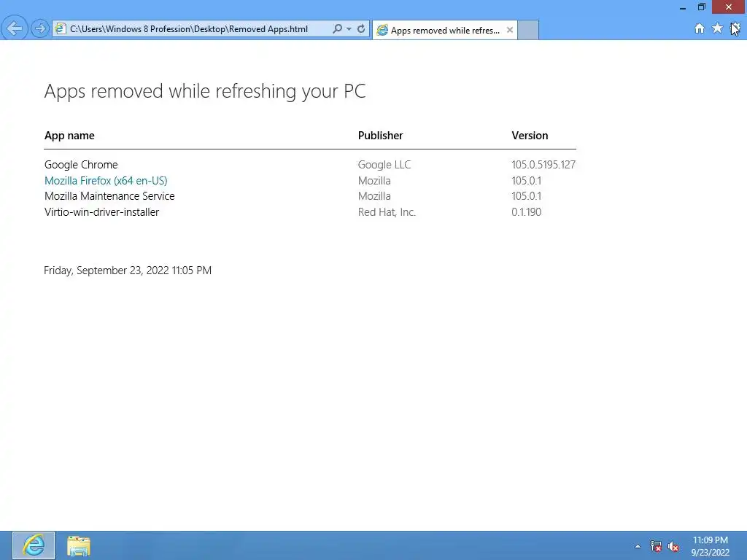Go back with the Back arrow button

point(15,28)
